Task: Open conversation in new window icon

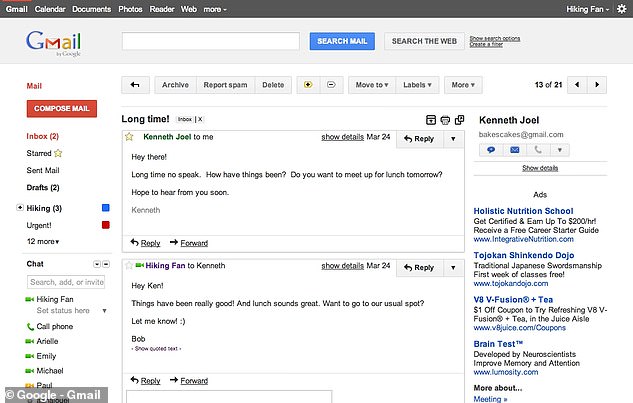Action: click(459, 120)
